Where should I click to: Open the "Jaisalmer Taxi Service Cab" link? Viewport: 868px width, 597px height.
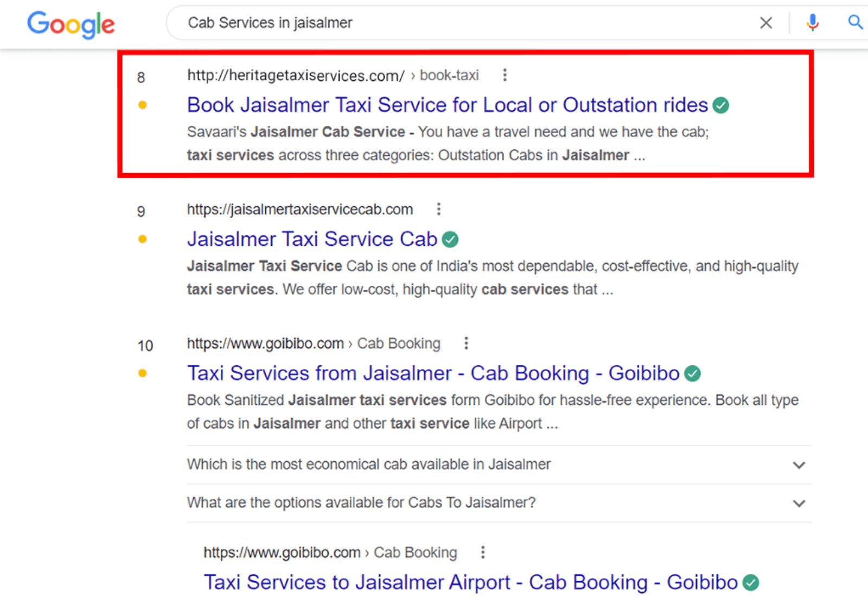pyautogui.click(x=312, y=239)
